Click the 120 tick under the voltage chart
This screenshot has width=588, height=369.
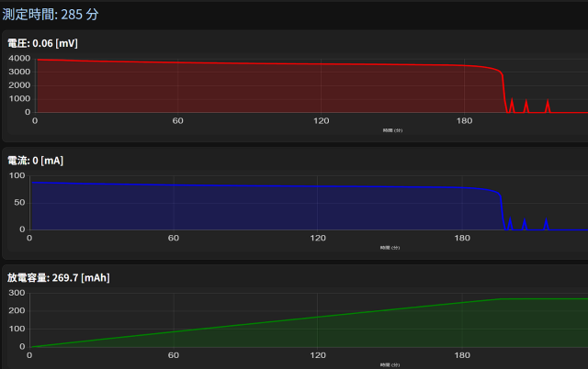[x=322, y=121]
